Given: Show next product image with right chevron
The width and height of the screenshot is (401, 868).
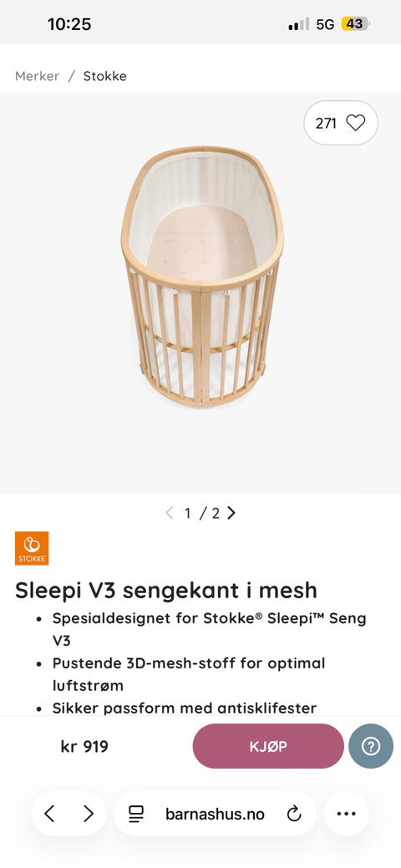Looking at the screenshot, I should 231,513.
